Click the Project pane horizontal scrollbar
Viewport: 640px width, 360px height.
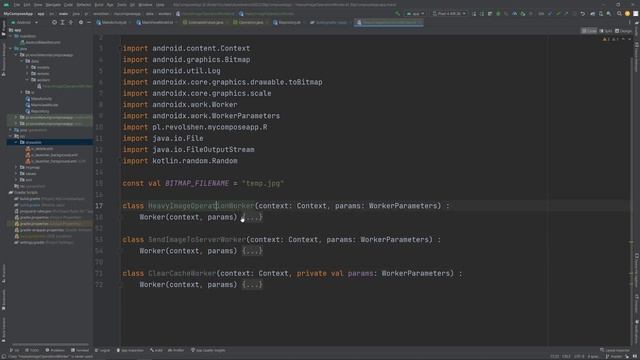click(50, 344)
